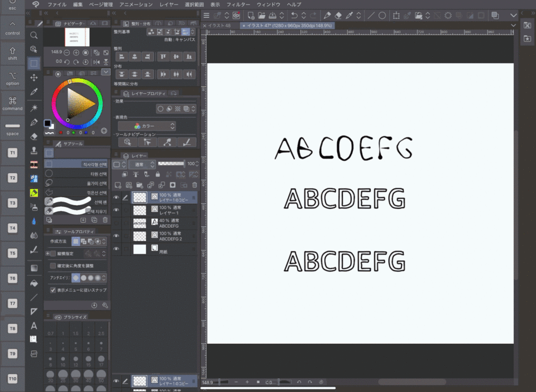Click the Zoom out minus icon in the Navigator

(x=67, y=52)
